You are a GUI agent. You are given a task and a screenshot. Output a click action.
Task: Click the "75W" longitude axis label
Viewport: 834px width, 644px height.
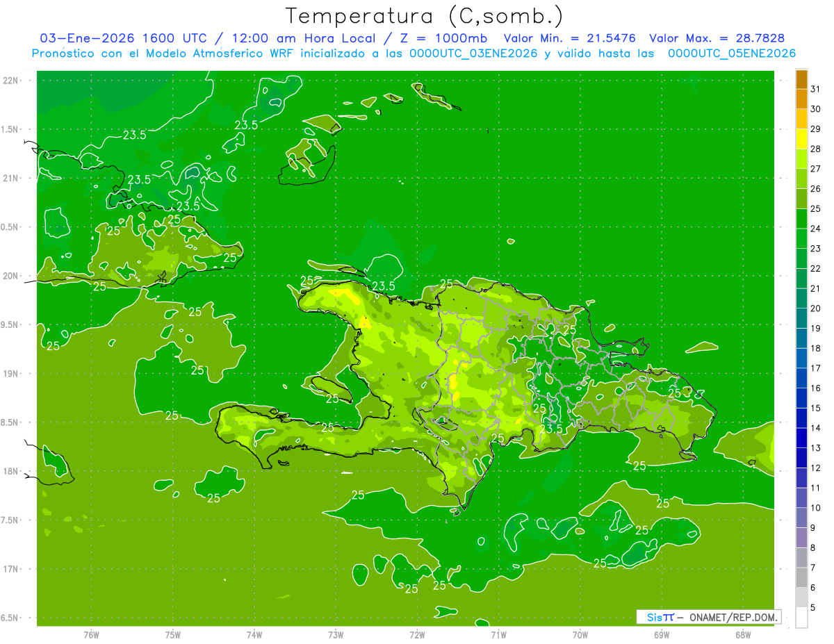(172, 634)
